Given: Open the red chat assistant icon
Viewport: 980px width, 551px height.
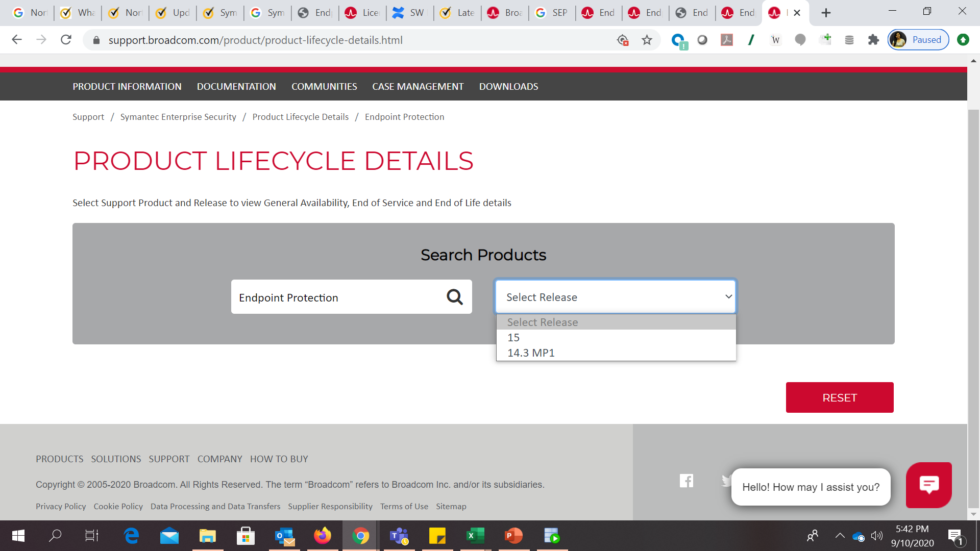Looking at the screenshot, I should click(x=928, y=485).
